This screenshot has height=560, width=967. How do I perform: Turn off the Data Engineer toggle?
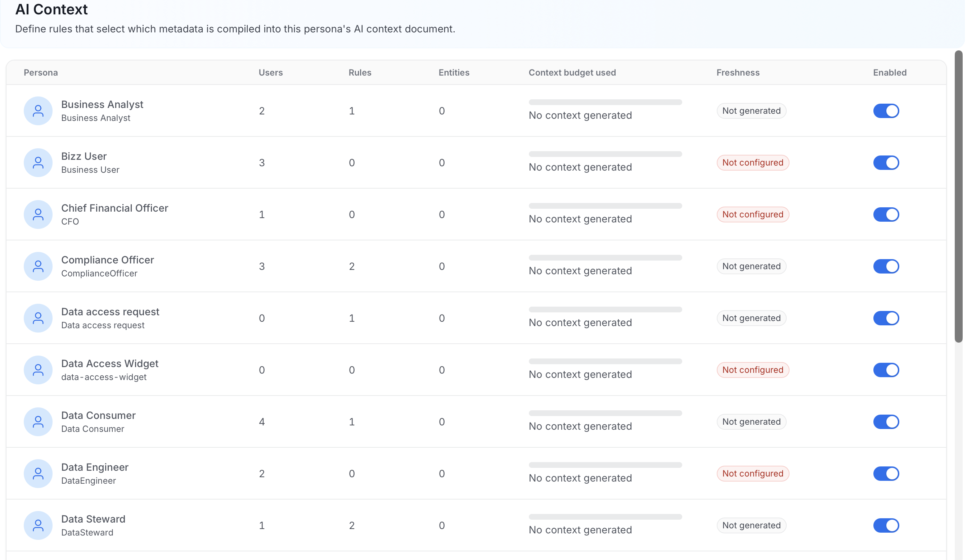pos(886,473)
